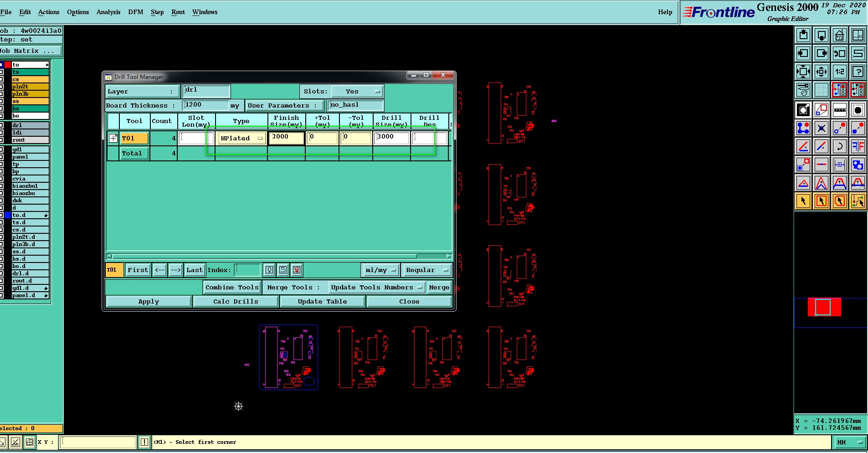Screen dimensions: 868x453
Task: Click the blue color swatch beside layer to.d
Action: pyautogui.click(x=8, y=215)
